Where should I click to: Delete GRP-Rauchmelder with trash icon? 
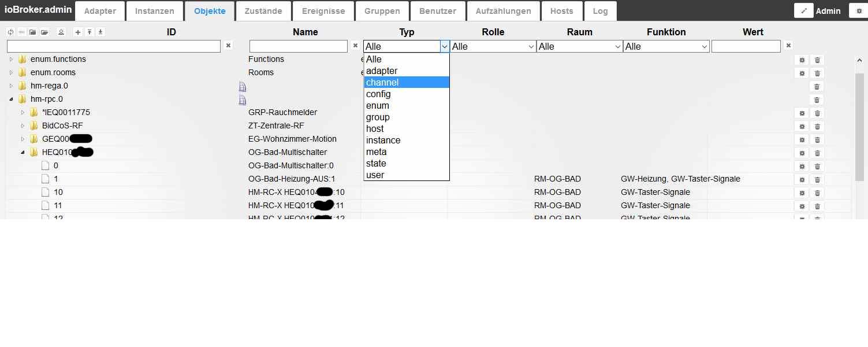tap(817, 113)
